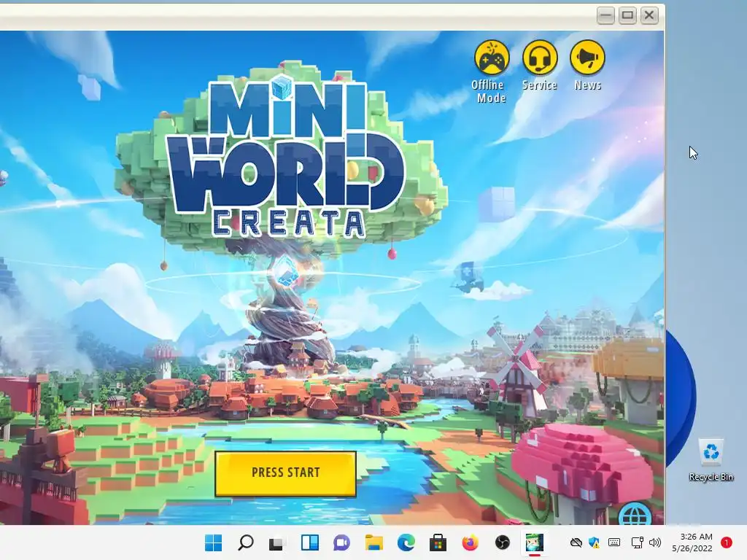Select the Recycle Bin desktop icon
Viewport: 747px width, 560px height.
tap(711, 460)
